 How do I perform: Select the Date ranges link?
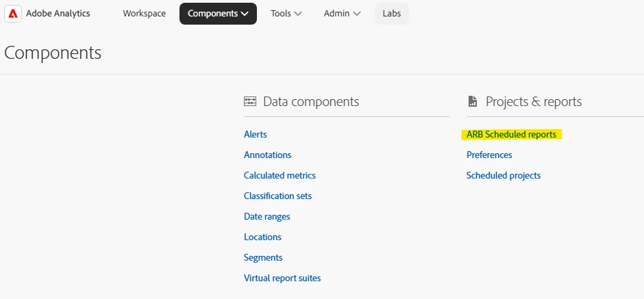coord(267,217)
